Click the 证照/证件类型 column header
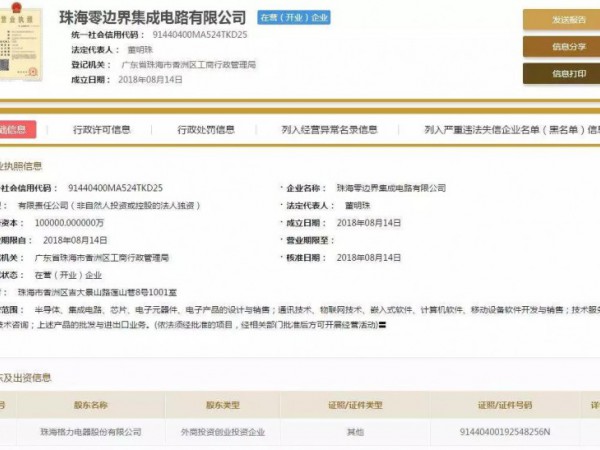 coord(358,406)
